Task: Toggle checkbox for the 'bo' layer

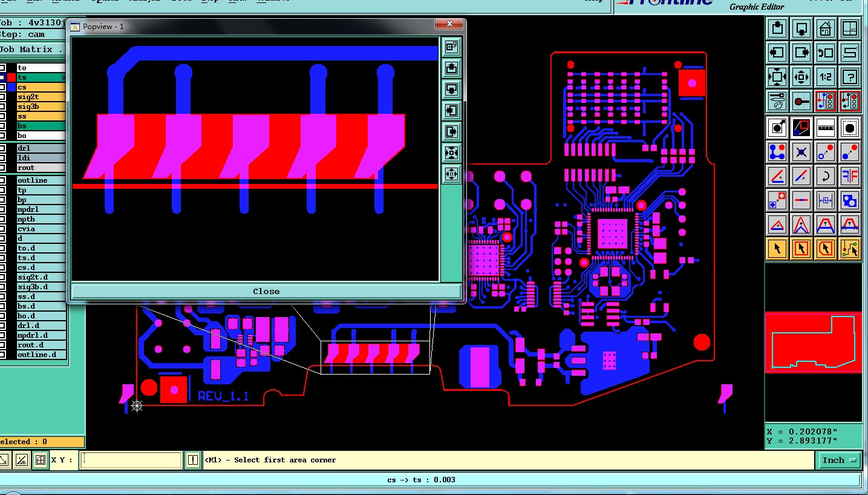Action: click(x=2, y=136)
